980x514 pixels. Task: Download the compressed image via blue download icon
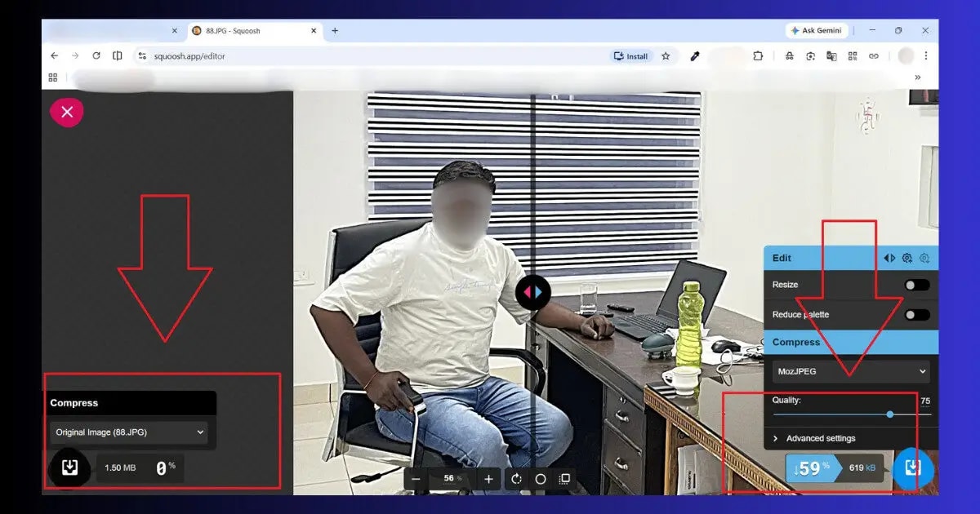(914, 469)
